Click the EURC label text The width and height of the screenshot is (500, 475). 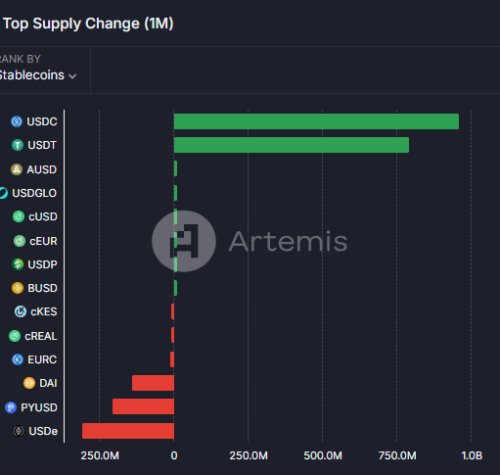[x=42, y=360]
